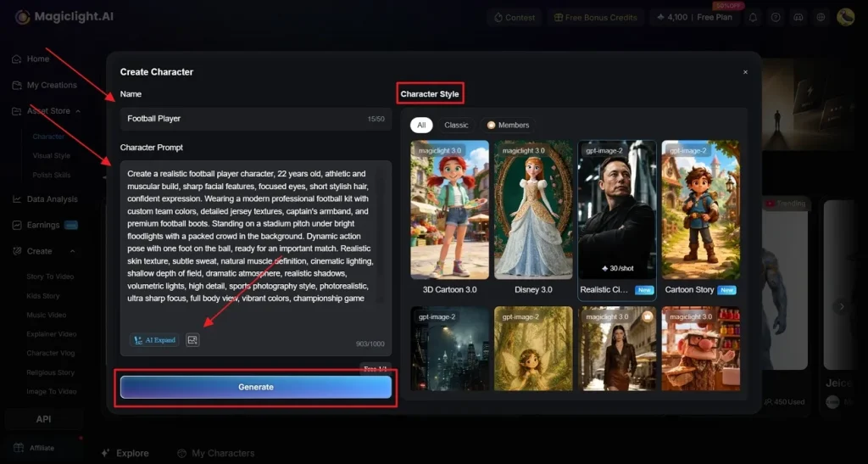868x464 pixels.
Task: Open the Discord icon in header
Action: point(798,17)
